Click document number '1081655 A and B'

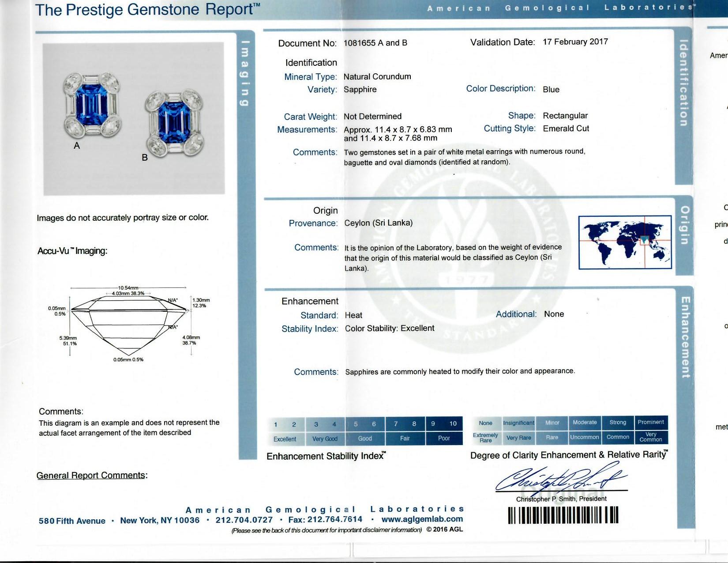[x=375, y=43]
